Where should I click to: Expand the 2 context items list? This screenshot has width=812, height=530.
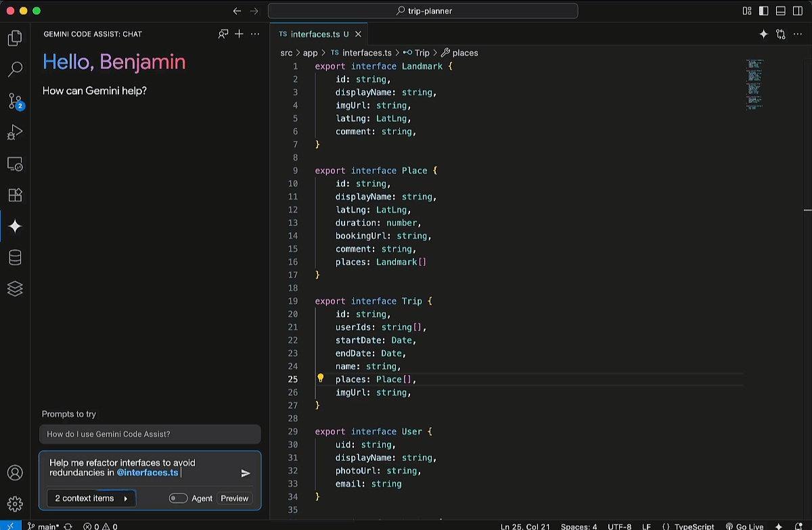pos(91,498)
